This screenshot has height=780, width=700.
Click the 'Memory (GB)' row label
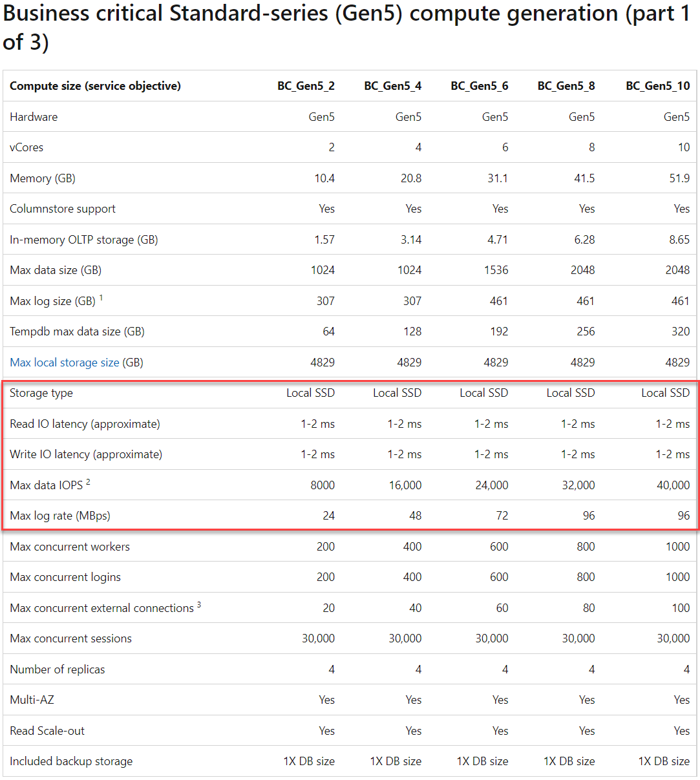tap(43, 178)
